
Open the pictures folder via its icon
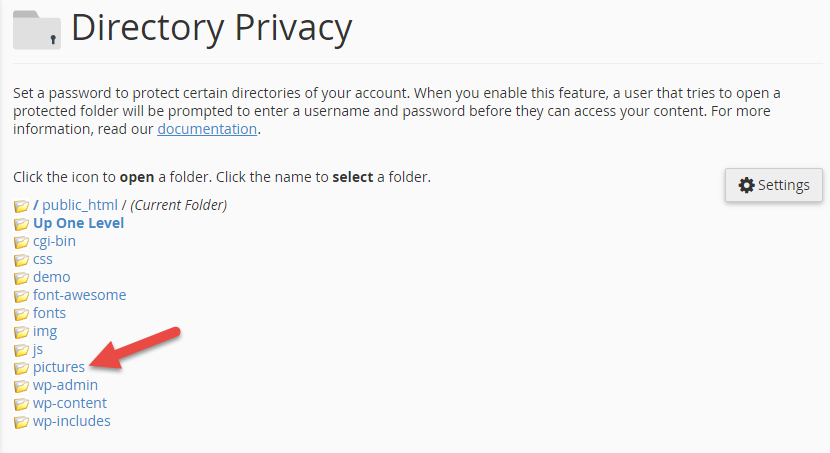[21, 368]
